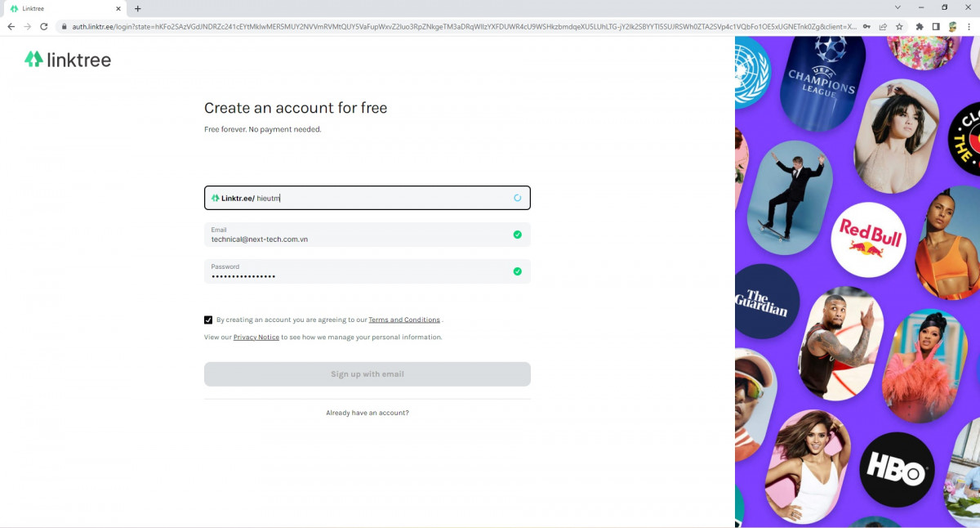This screenshot has height=528, width=980.
Task: Select the Linktree browser tab
Action: 66,8
